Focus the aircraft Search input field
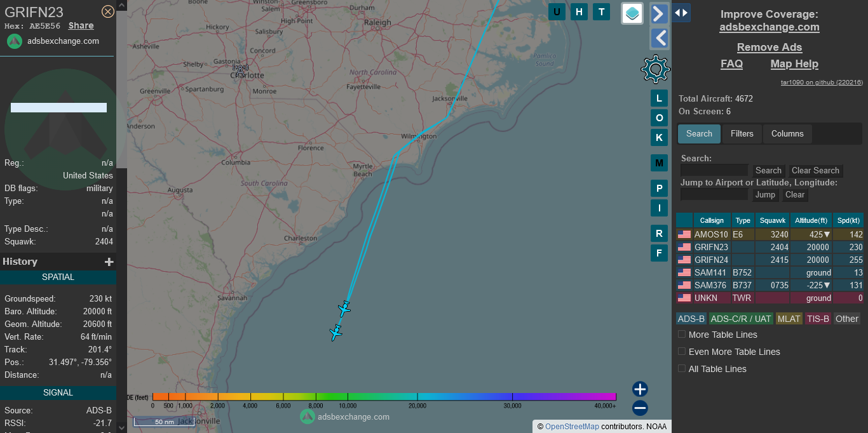Image resolution: width=868 pixels, height=433 pixels. tap(714, 170)
